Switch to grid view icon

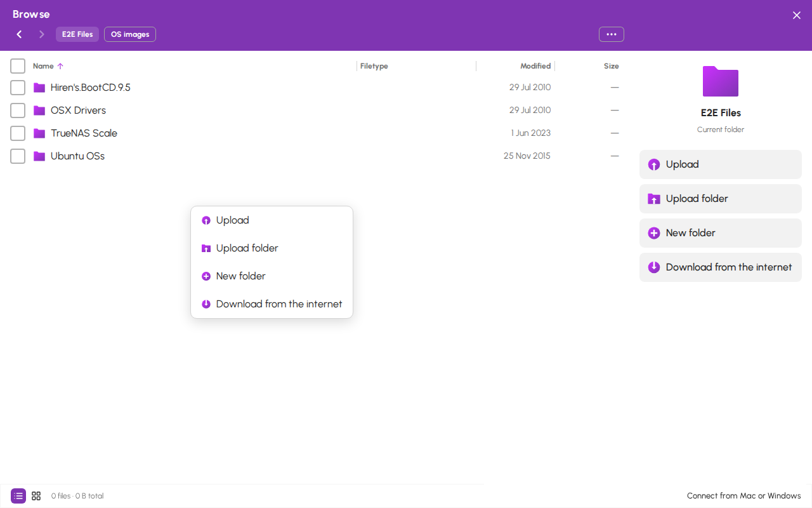36,496
